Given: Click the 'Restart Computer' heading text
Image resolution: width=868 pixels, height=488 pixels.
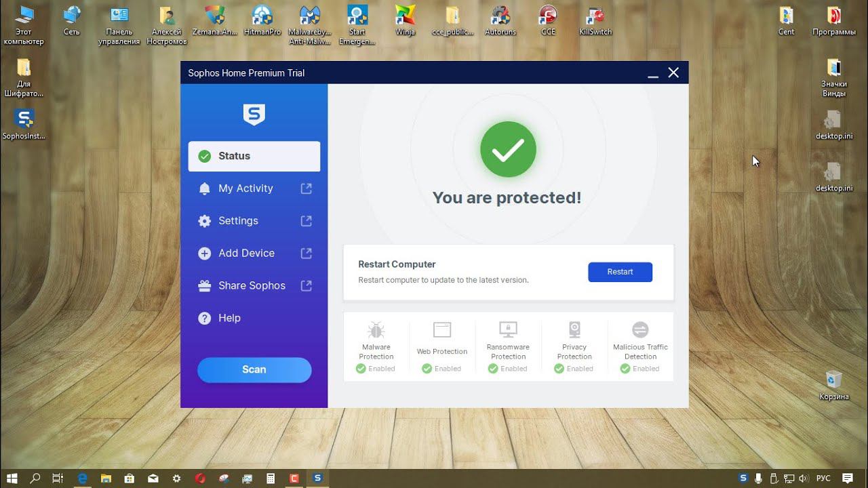Looking at the screenshot, I should click(x=397, y=264).
